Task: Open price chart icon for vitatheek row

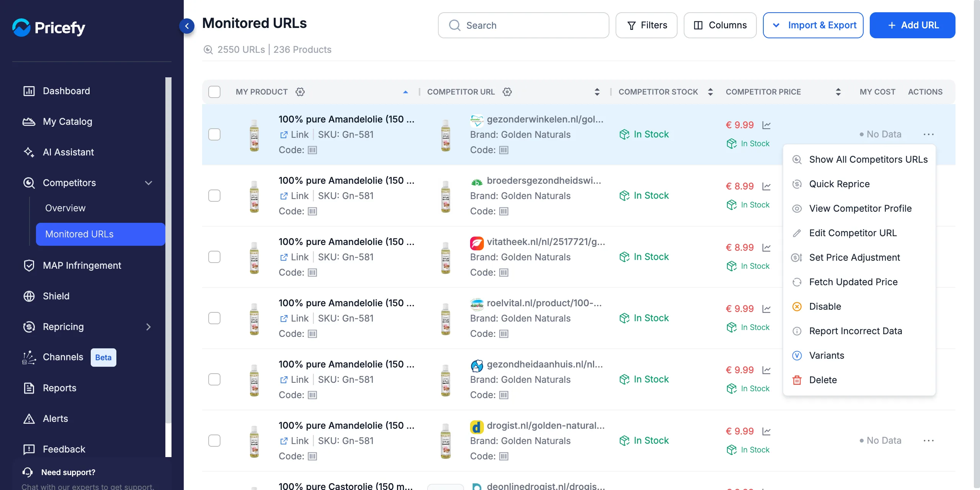Action: pos(766,248)
